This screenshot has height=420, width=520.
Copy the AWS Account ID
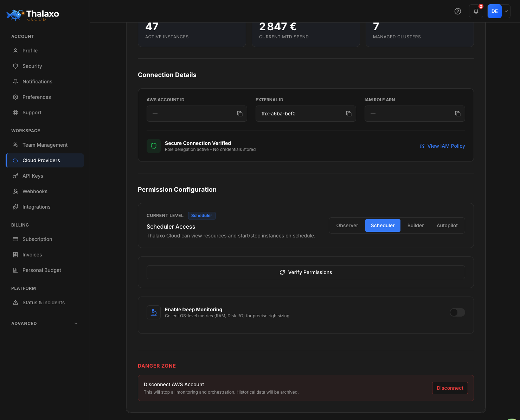pos(240,114)
